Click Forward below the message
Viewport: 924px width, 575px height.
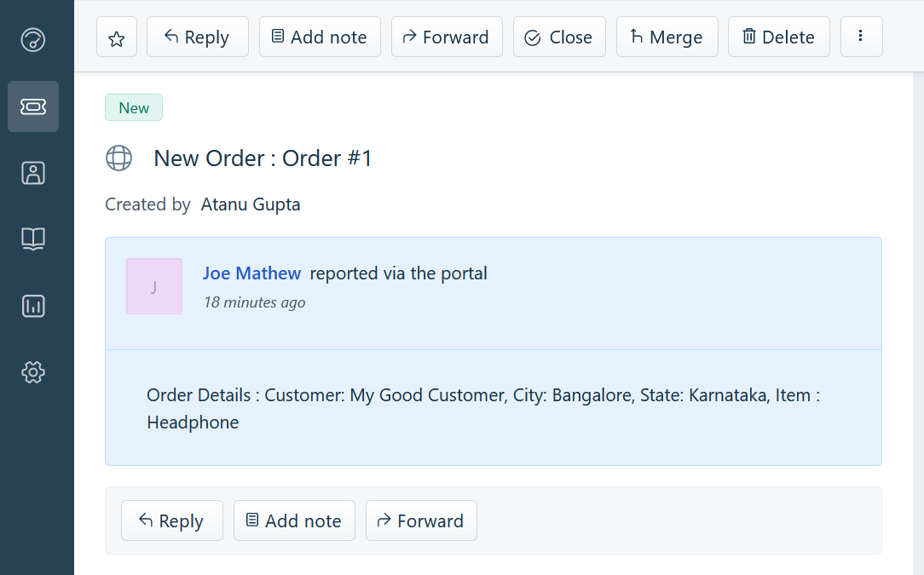tap(421, 520)
